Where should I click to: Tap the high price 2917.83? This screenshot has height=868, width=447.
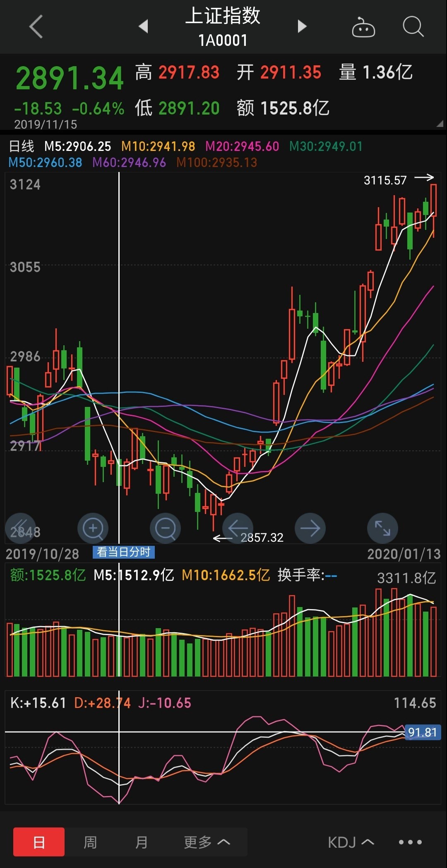(189, 72)
